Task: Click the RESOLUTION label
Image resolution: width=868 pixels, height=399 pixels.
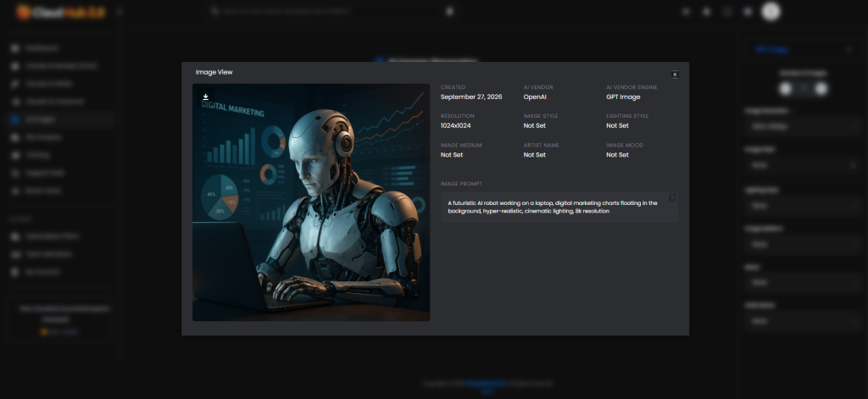Action: click(457, 116)
